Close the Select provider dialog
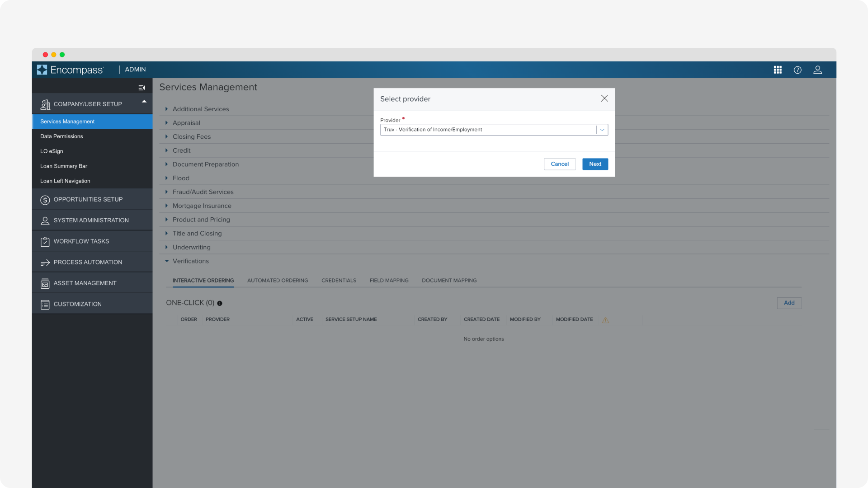 pos(604,99)
